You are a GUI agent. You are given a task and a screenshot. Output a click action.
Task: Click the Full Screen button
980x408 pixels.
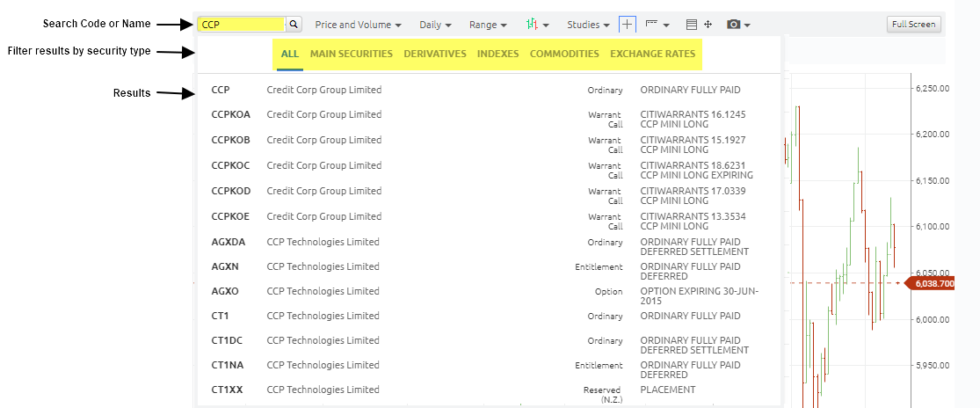click(x=913, y=25)
